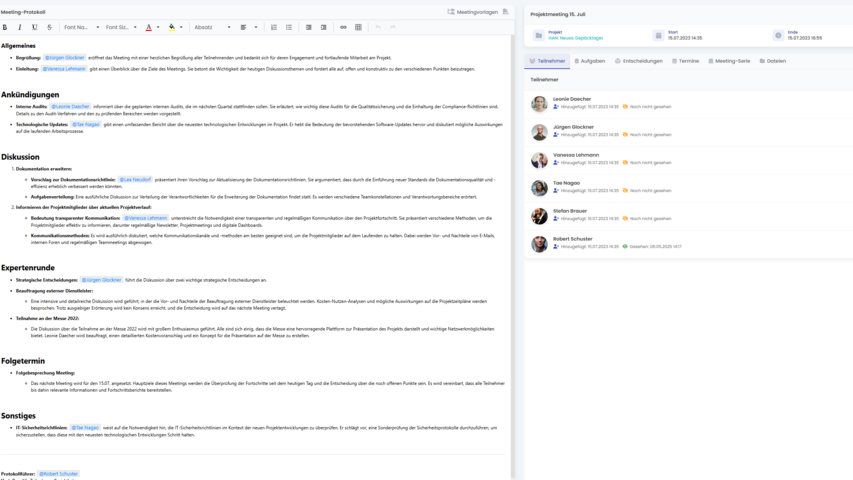
Task: Click the Meetingvorlagen button
Action: 473,11
